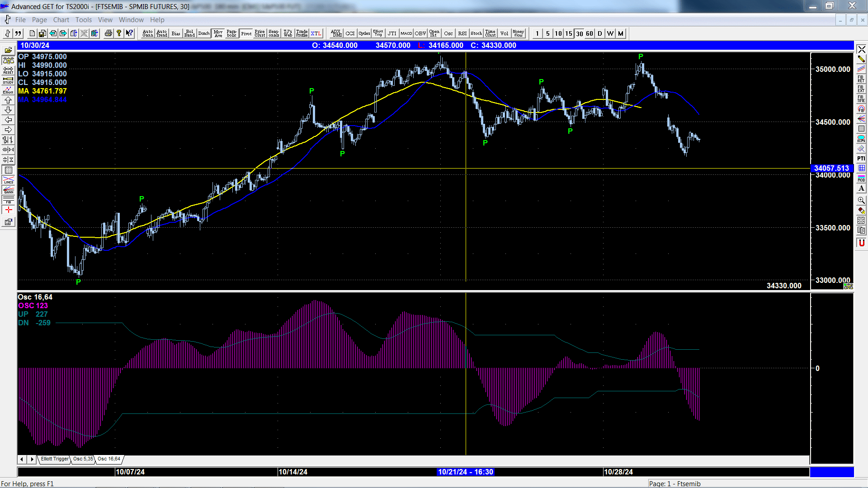This screenshot has height=488, width=868.
Task: Toggle the XTL indicator button
Action: (316, 33)
